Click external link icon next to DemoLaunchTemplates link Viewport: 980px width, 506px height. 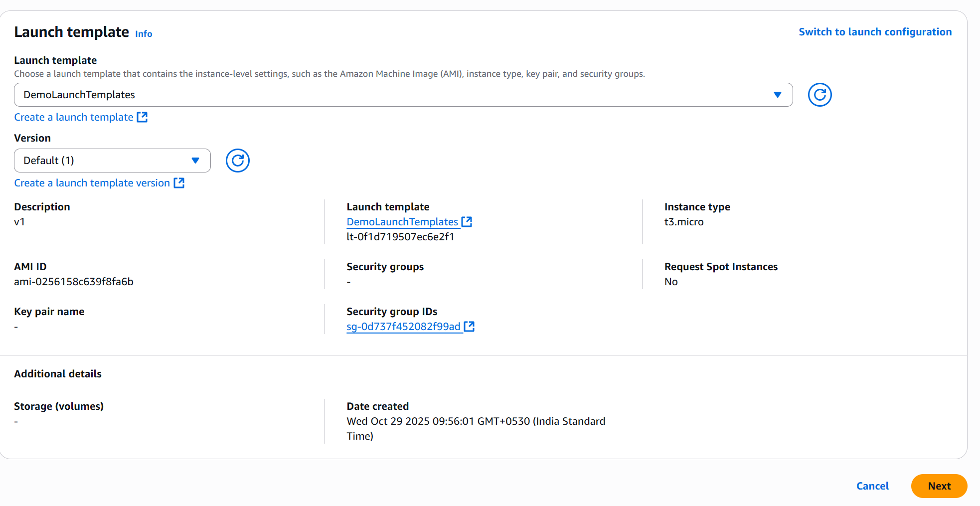tap(467, 222)
